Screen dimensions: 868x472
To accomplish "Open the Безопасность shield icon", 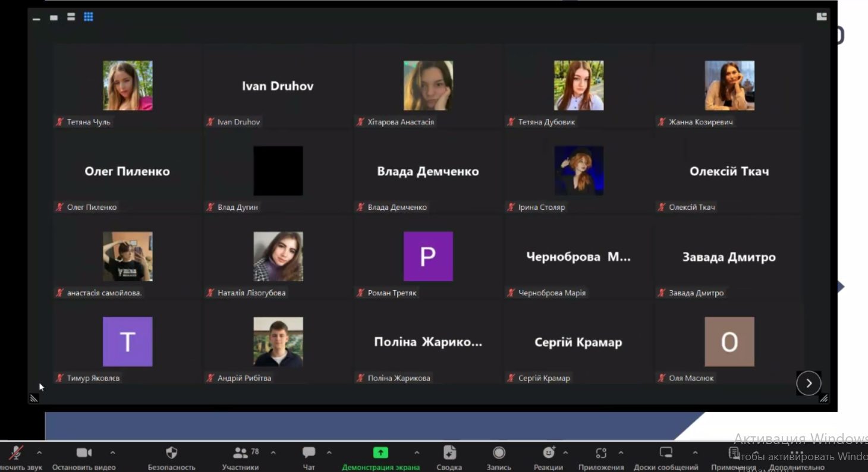I will [x=171, y=453].
